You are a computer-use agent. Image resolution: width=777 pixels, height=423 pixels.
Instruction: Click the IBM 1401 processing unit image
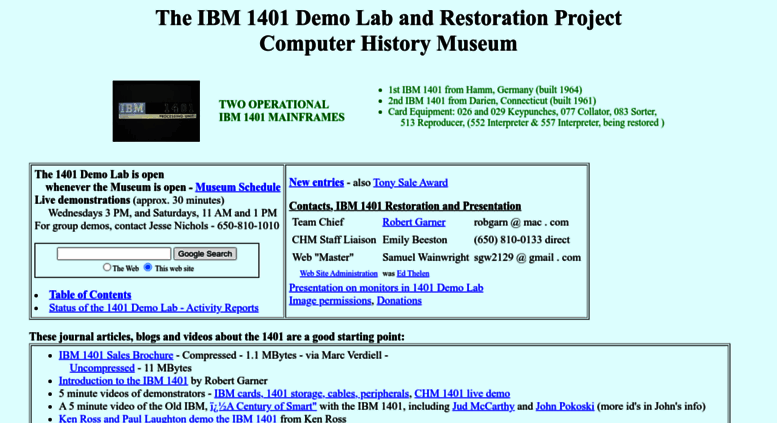point(156,111)
